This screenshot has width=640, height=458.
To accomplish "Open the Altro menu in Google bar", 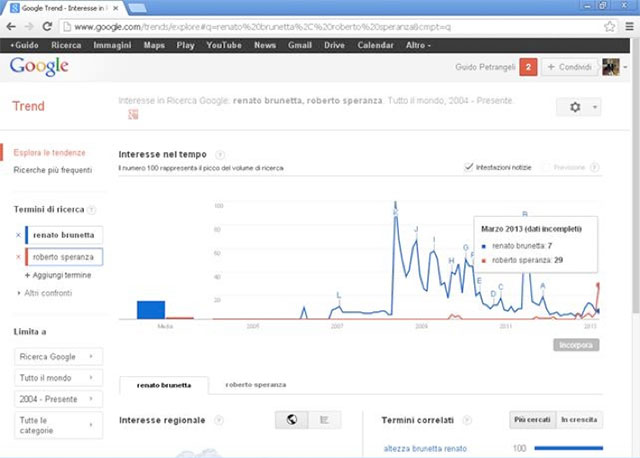I will (418, 45).
